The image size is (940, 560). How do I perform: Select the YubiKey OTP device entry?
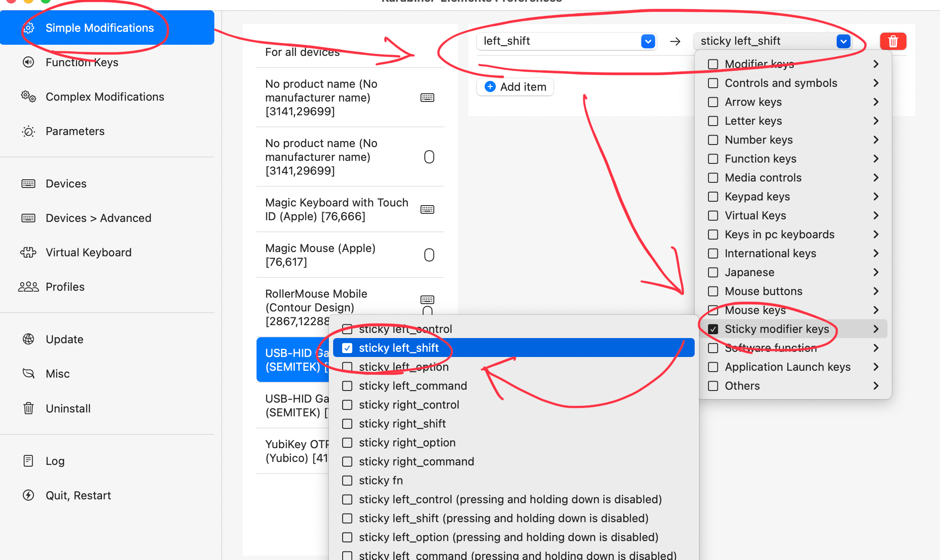(293, 451)
